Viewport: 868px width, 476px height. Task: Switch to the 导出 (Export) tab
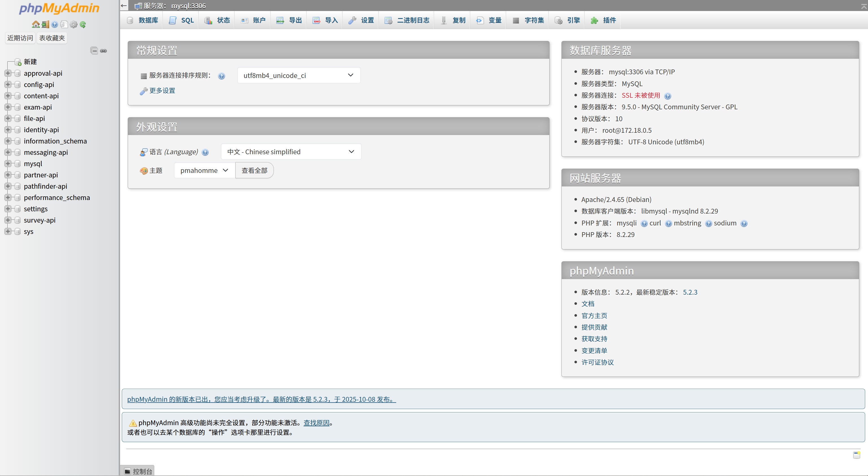pyautogui.click(x=289, y=20)
